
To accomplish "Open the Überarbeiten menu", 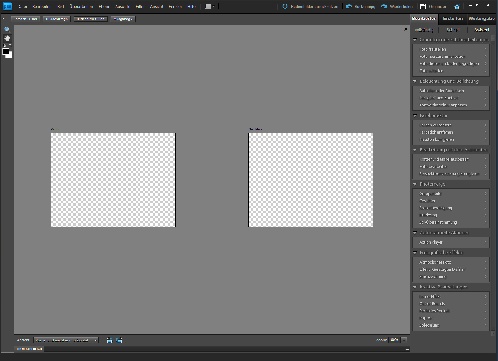I will (81, 6).
